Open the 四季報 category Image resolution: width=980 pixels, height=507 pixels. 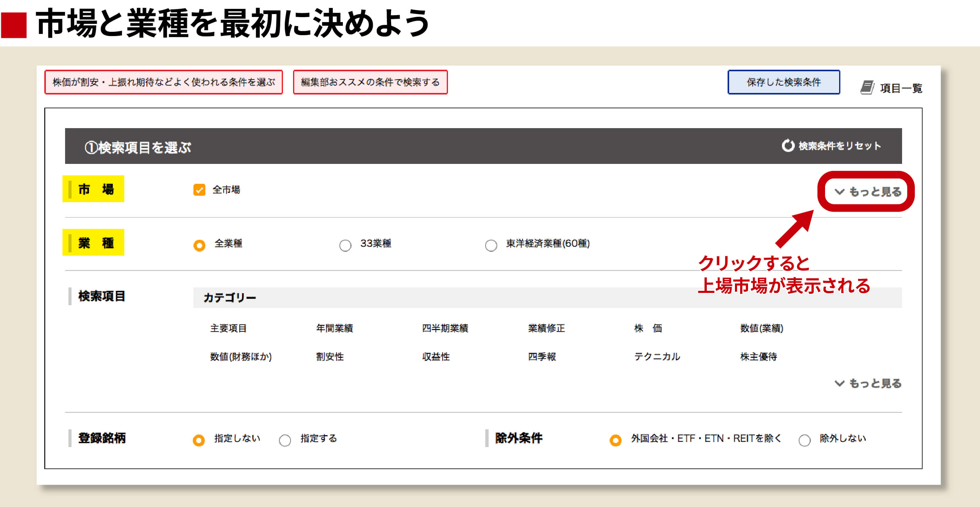pos(542,357)
